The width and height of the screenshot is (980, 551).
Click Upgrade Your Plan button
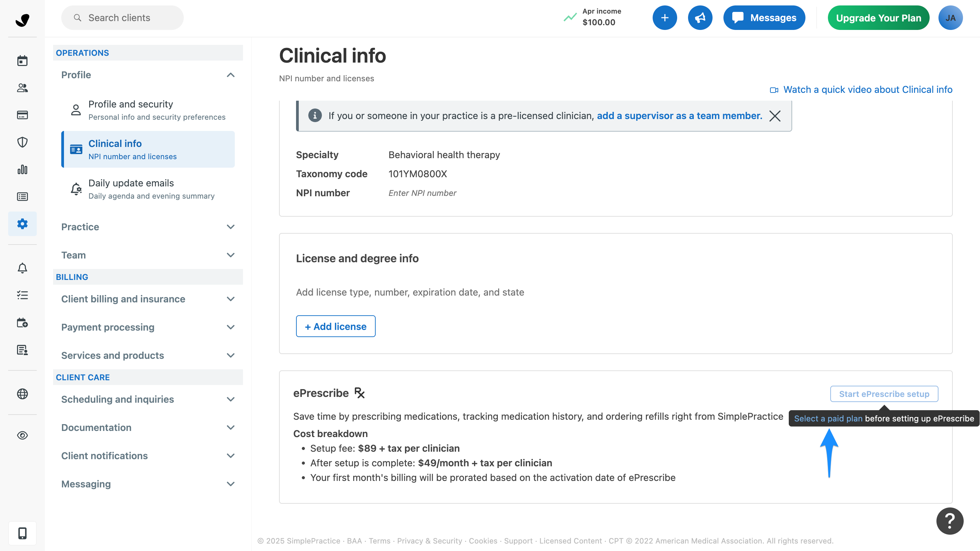coord(878,17)
